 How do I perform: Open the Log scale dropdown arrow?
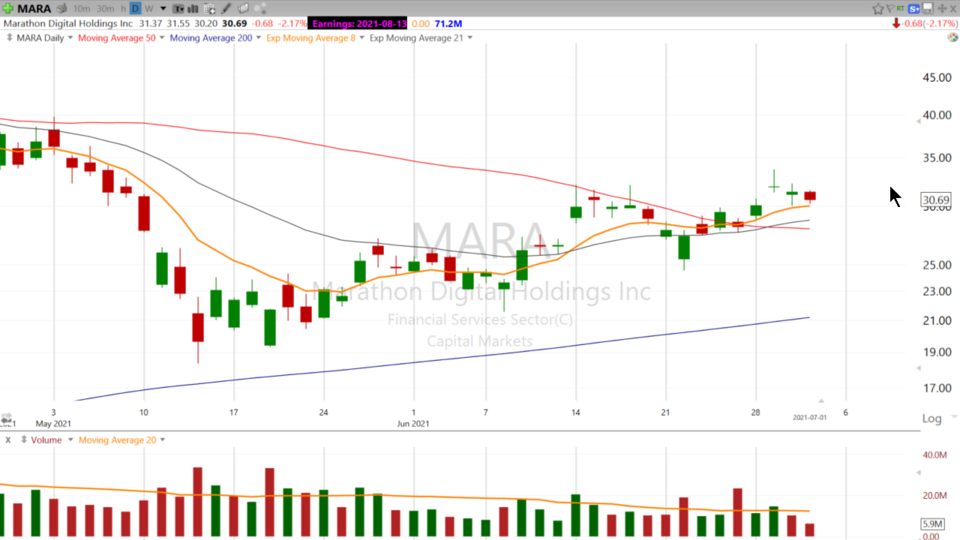pyautogui.click(x=953, y=417)
